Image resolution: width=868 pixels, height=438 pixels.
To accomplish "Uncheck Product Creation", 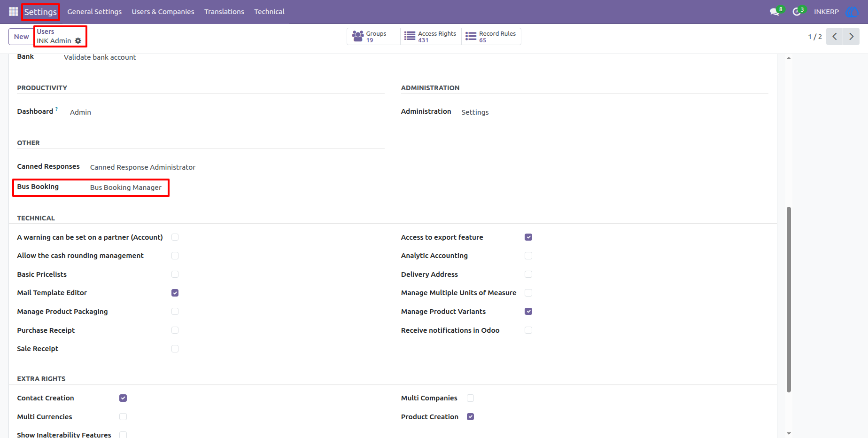I will tap(470, 417).
